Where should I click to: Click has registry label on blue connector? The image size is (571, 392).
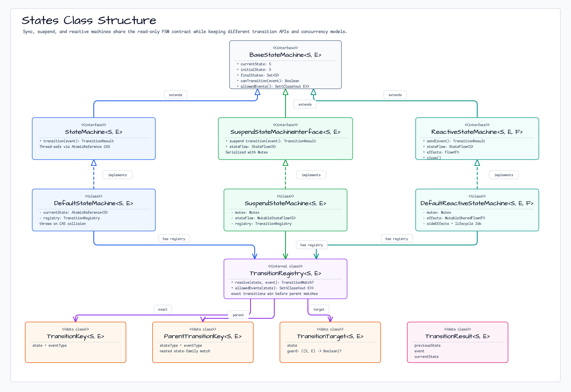click(x=174, y=239)
